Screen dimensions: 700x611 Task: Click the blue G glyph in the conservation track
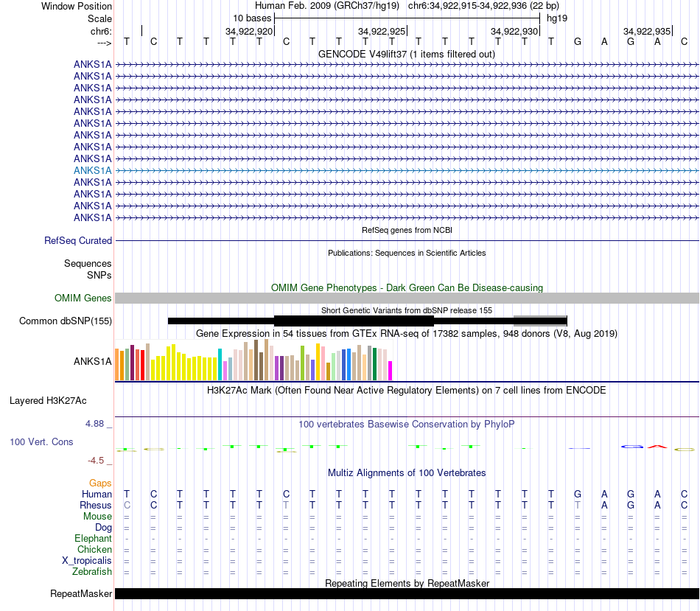(632, 447)
